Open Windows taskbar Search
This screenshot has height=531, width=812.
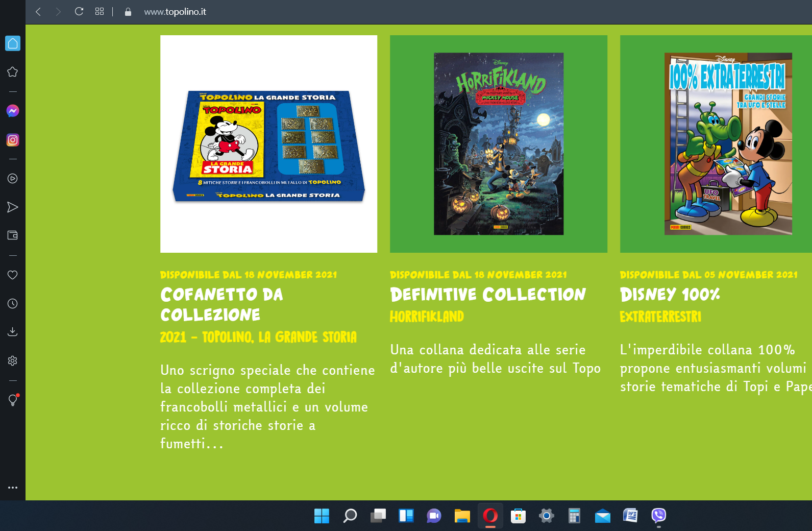[350, 516]
